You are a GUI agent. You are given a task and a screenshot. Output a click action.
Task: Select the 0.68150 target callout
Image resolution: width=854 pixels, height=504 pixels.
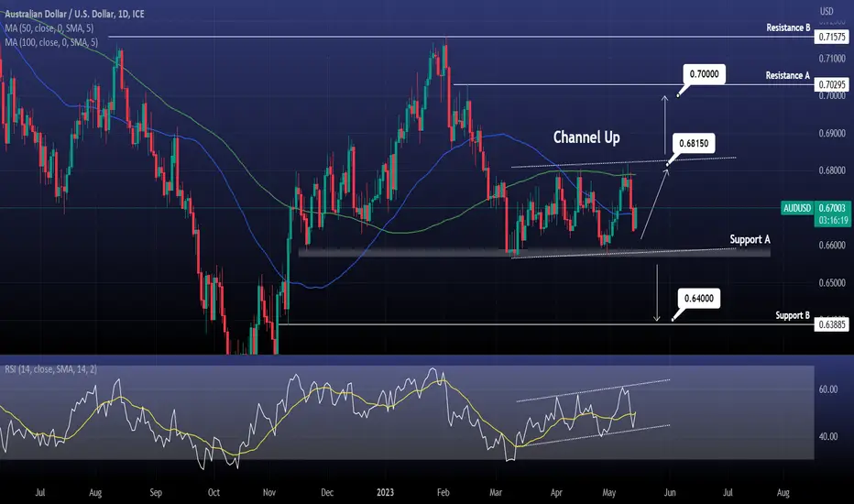(694, 143)
